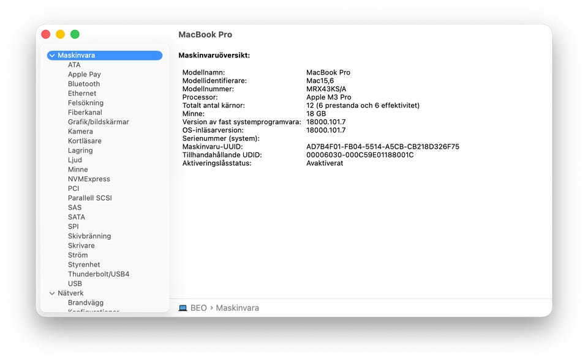Open the Fiberkanal entry

click(x=85, y=113)
